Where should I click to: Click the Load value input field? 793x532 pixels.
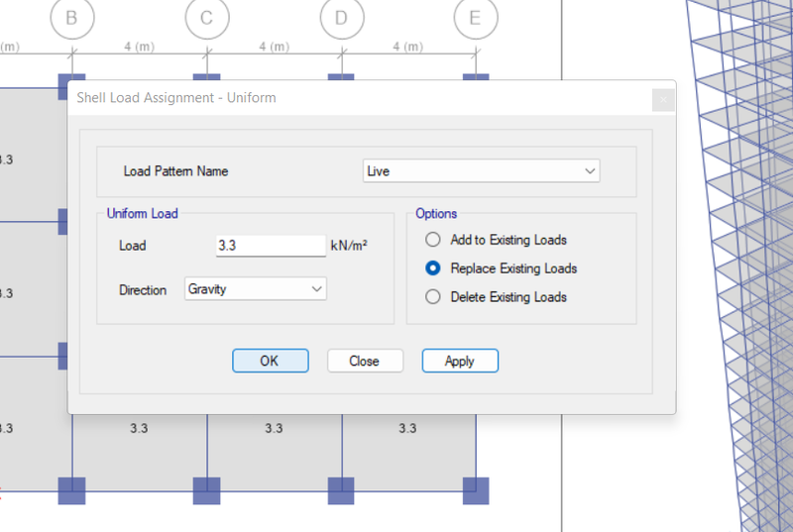point(271,246)
